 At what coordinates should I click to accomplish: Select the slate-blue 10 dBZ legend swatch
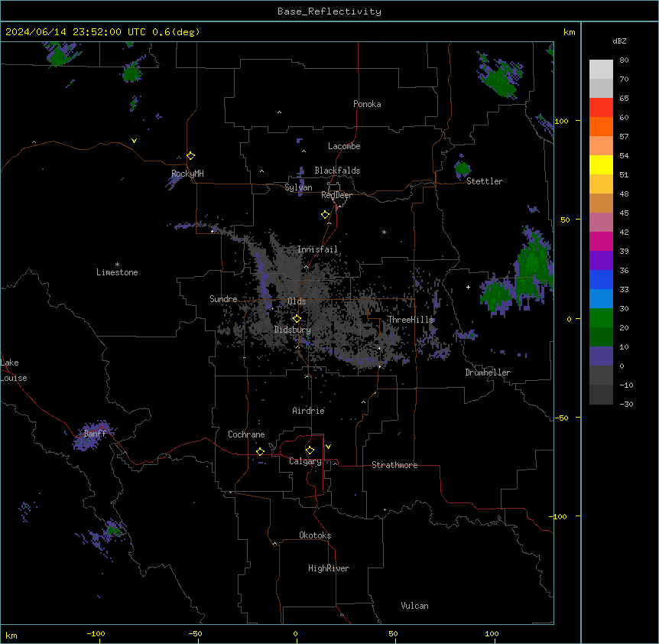click(601, 356)
